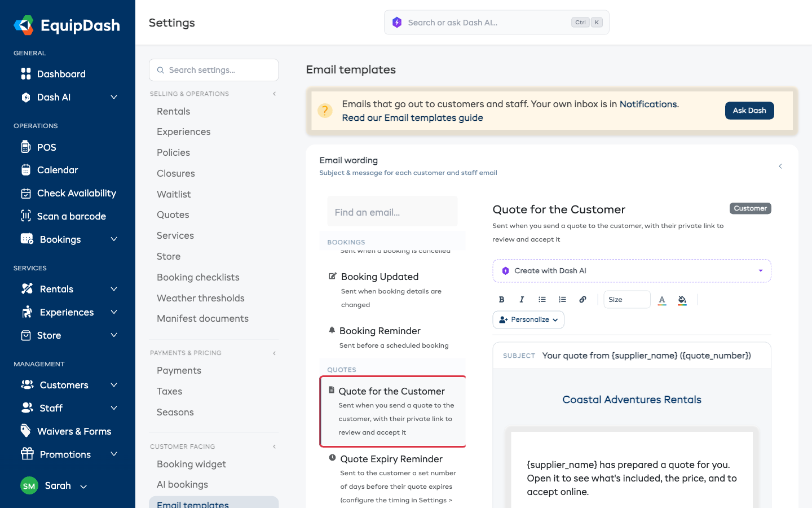Select the Booking Reminder email template
Viewport: 812px width, 508px height.
coord(392,338)
